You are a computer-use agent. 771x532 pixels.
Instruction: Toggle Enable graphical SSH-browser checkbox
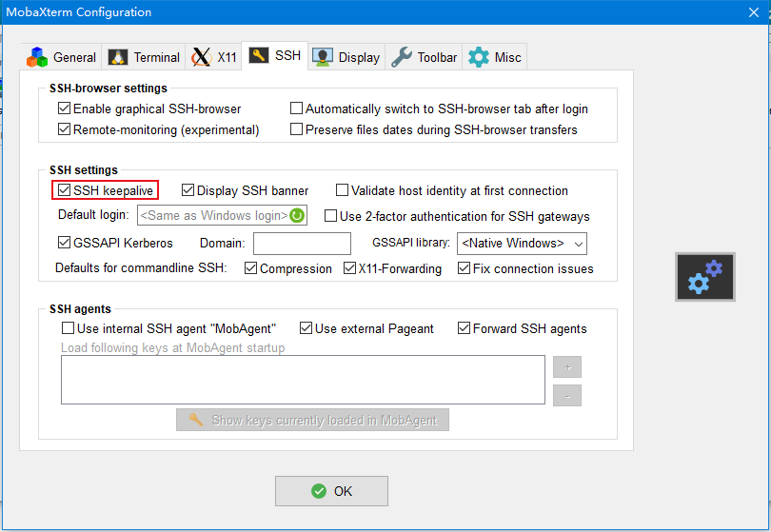point(64,108)
